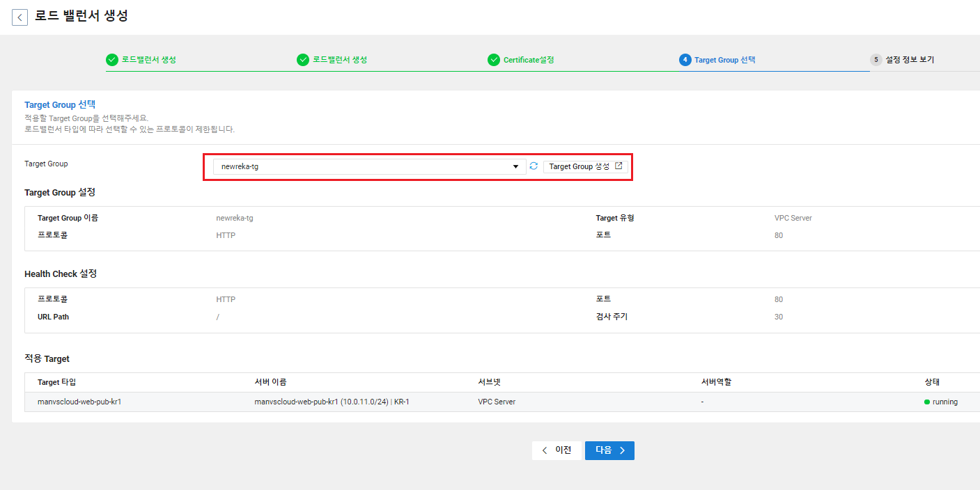Click the blue step 4 circle icon
The image size is (980, 490).
tap(685, 60)
